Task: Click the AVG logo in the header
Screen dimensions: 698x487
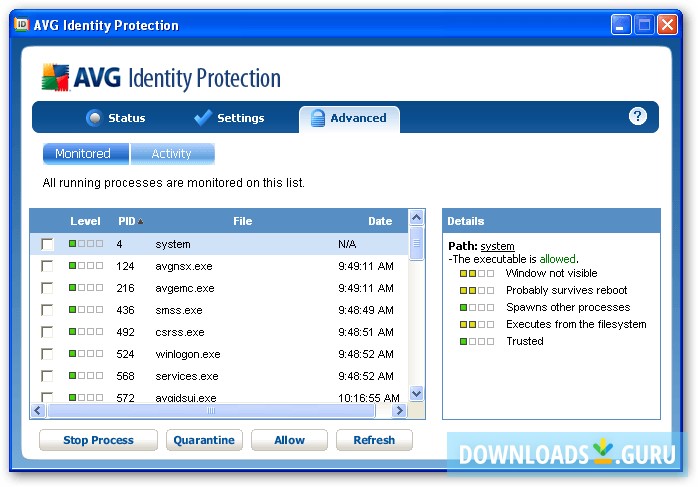Action: 56,77
